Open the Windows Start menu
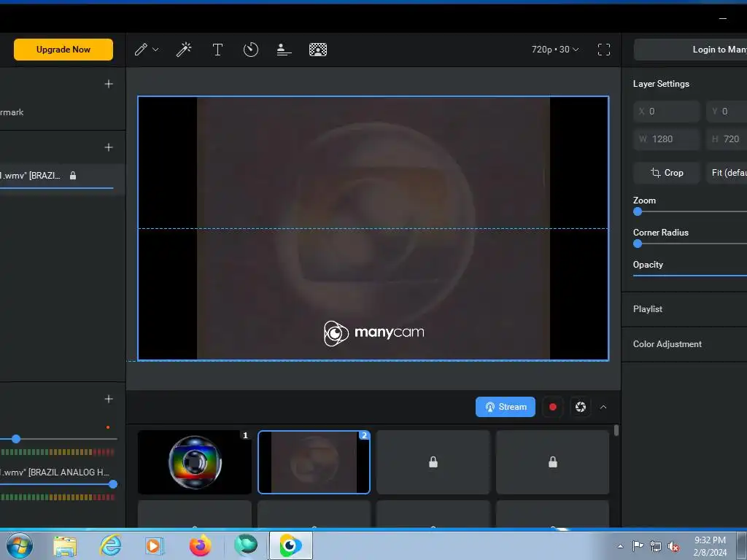Screen dimensions: 747x560 [x=20, y=545]
